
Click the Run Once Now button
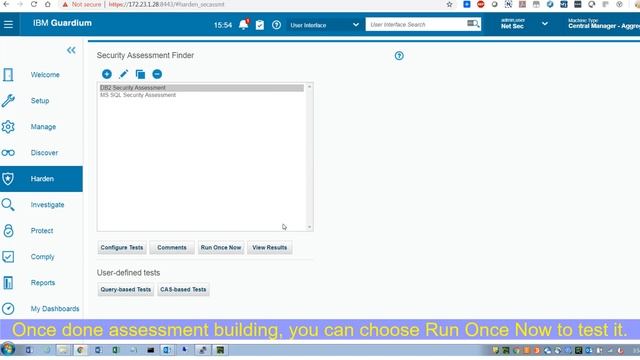(x=221, y=248)
